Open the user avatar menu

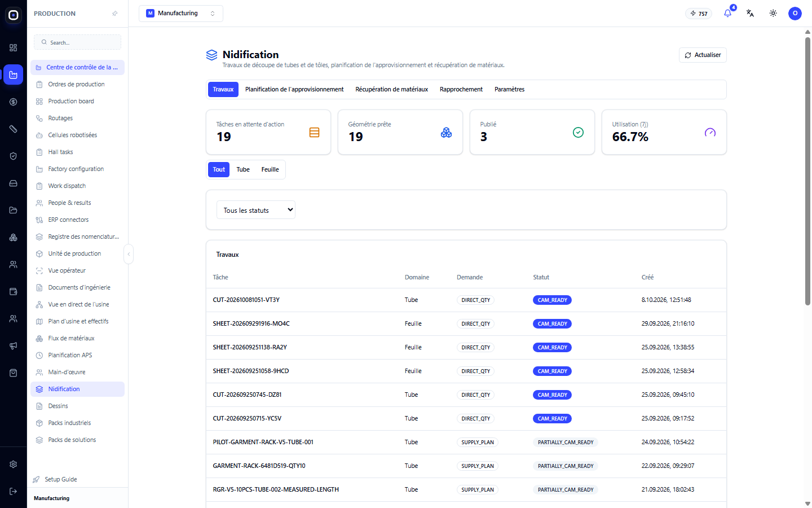795,13
